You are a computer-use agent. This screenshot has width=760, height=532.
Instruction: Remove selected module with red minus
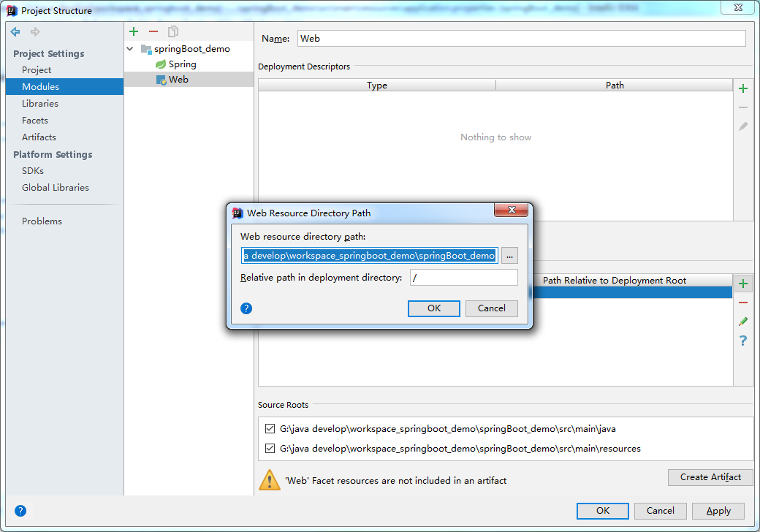tap(153, 31)
